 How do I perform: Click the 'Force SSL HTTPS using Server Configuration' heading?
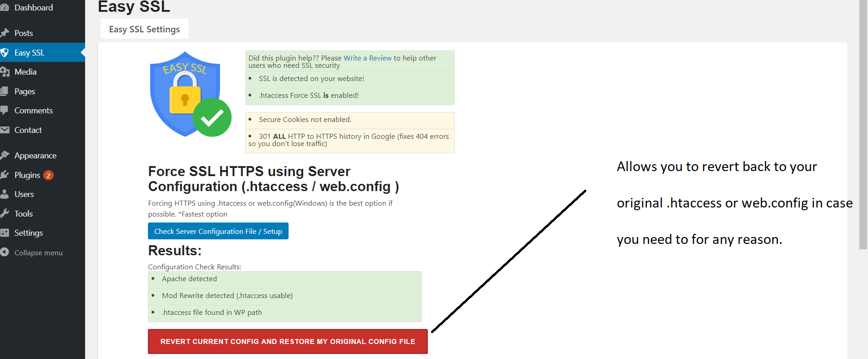tap(274, 179)
